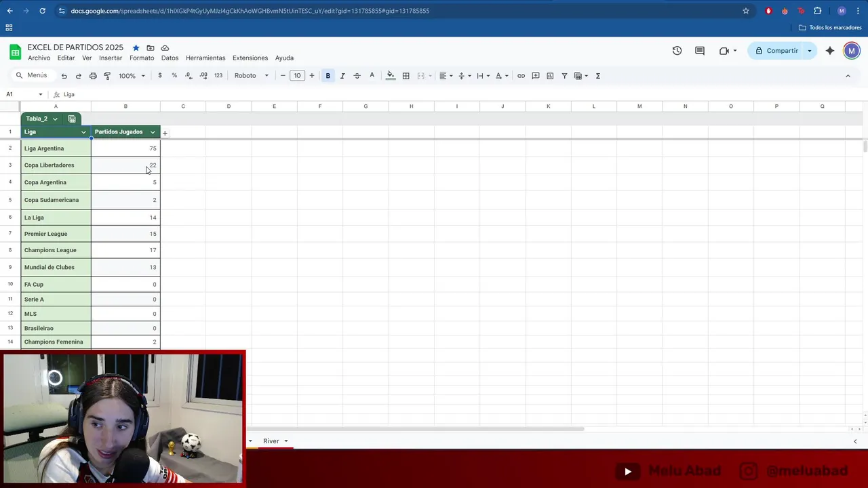Add table column plus button
Image resolution: width=868 pixels, height=488 pixels.
[x=165, y=133]
